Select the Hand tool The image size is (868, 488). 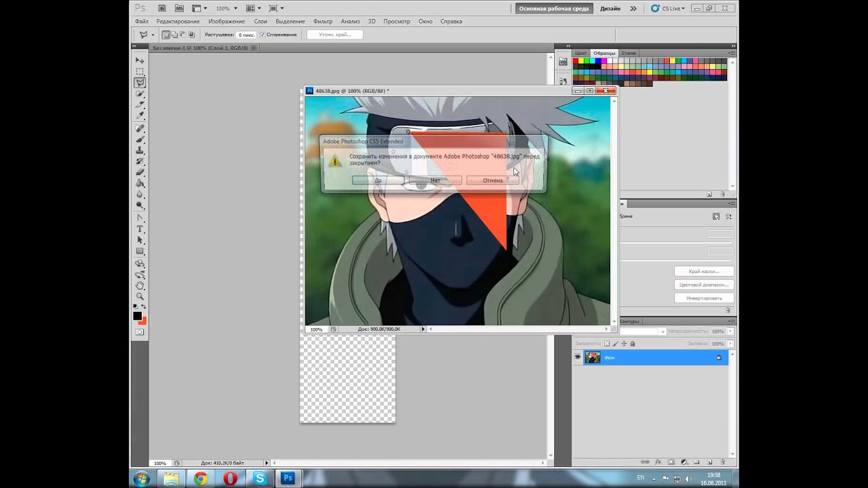pos(140,285)
